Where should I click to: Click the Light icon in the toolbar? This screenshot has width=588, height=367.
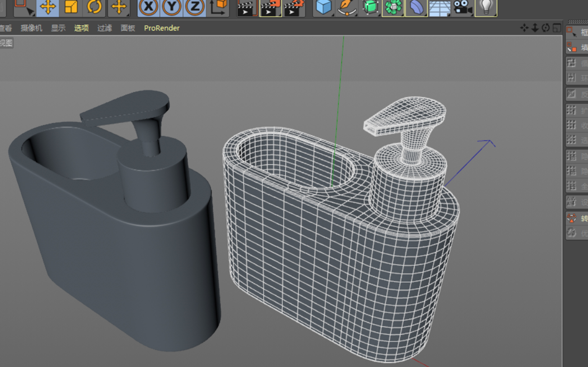487,8
